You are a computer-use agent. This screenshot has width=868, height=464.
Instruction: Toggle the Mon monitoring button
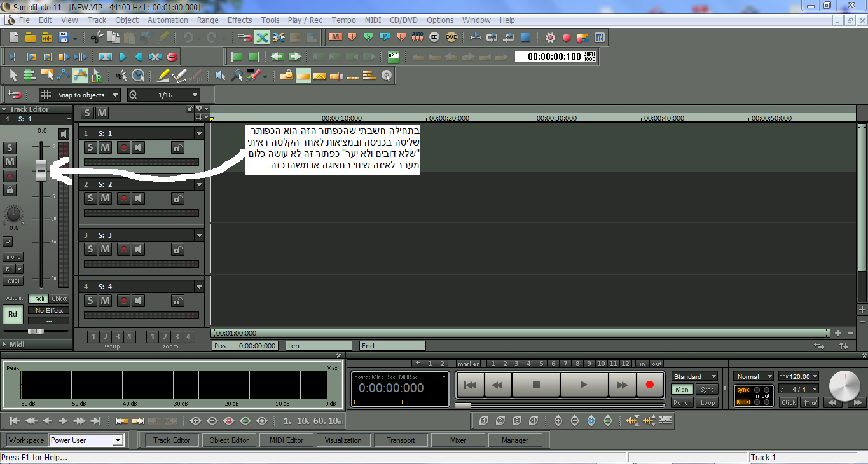click(x=682, y=389)
